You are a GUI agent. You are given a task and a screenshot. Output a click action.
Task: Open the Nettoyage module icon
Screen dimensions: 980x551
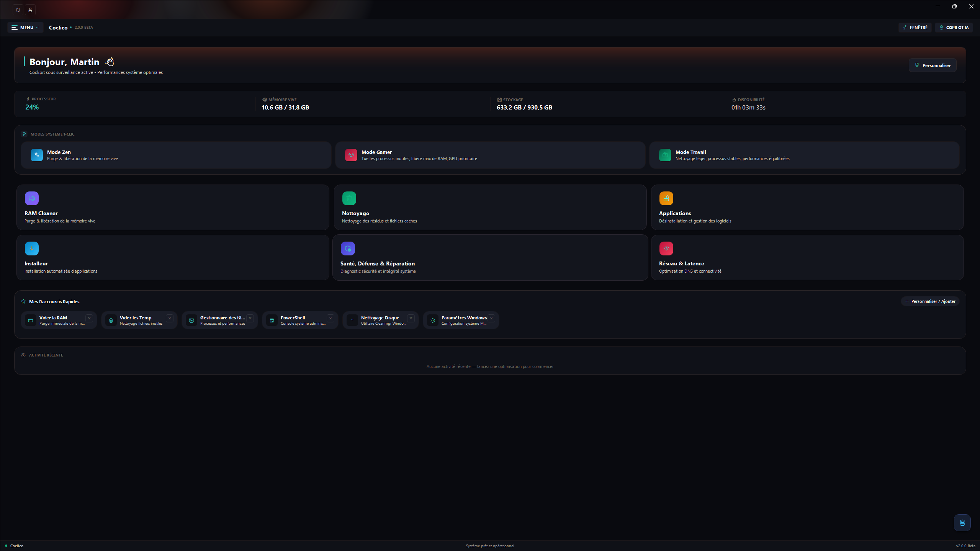click(349, 198)
